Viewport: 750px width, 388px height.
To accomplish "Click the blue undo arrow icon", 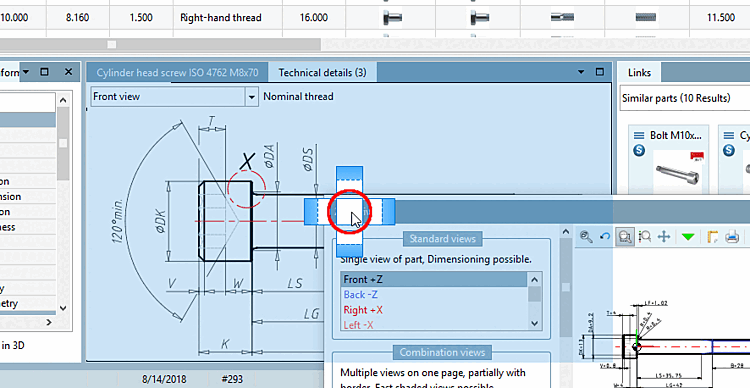I will click(x=605, y=236).
